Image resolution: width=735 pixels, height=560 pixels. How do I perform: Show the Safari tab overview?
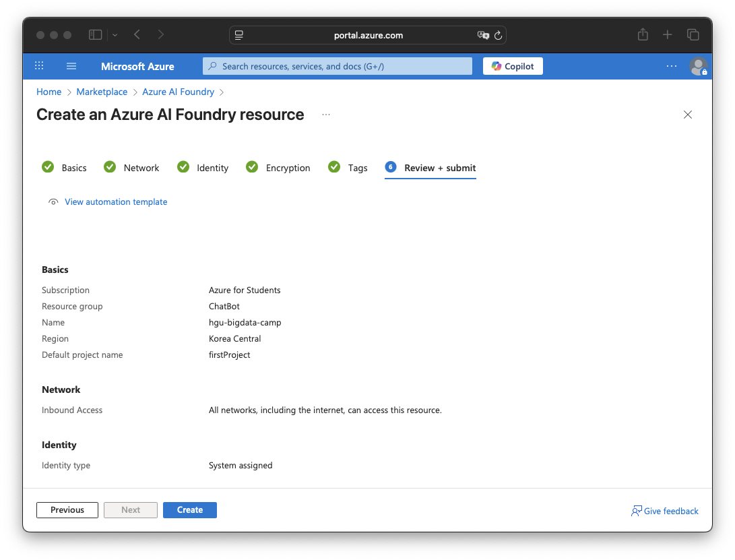[x=693, y=35]
